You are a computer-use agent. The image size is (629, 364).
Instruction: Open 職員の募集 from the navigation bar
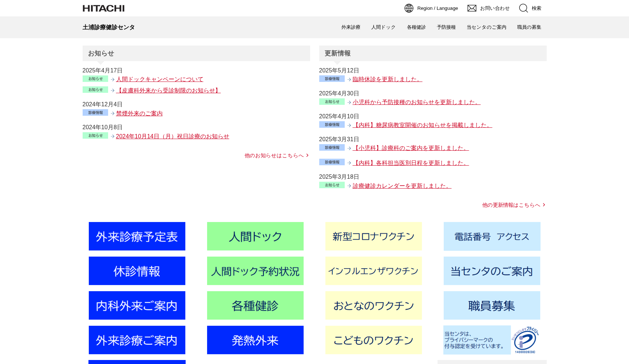click(529, 27)
